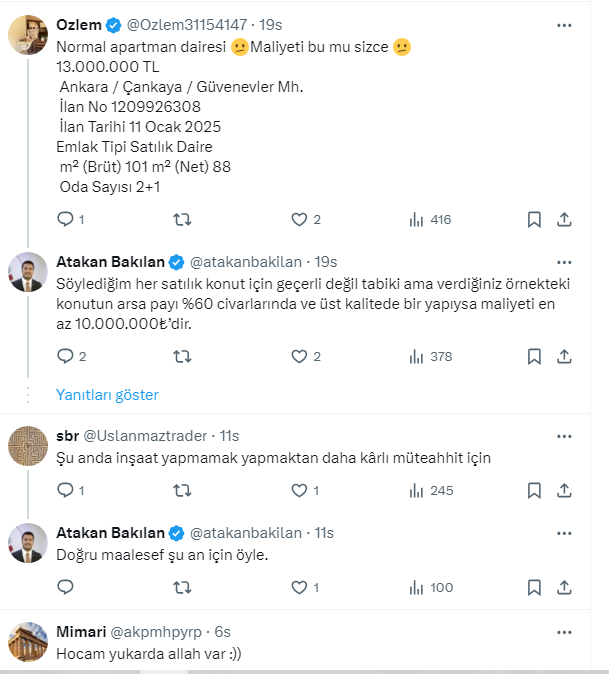Image resolution: width=609 pixels, height=674 pixels.
Task: Open Atakan Bakılan's profile name link
Action: pos(110,262)
